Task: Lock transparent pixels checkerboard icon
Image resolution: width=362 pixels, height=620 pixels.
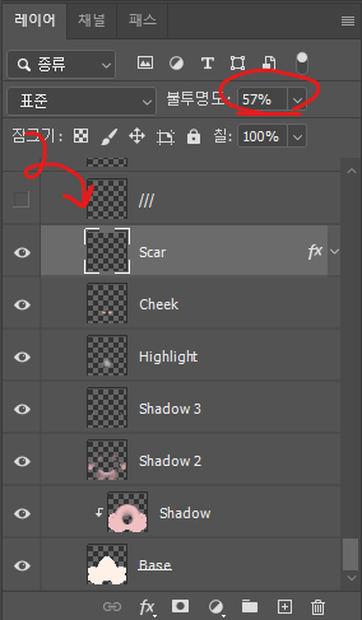Action: (81, 136)
